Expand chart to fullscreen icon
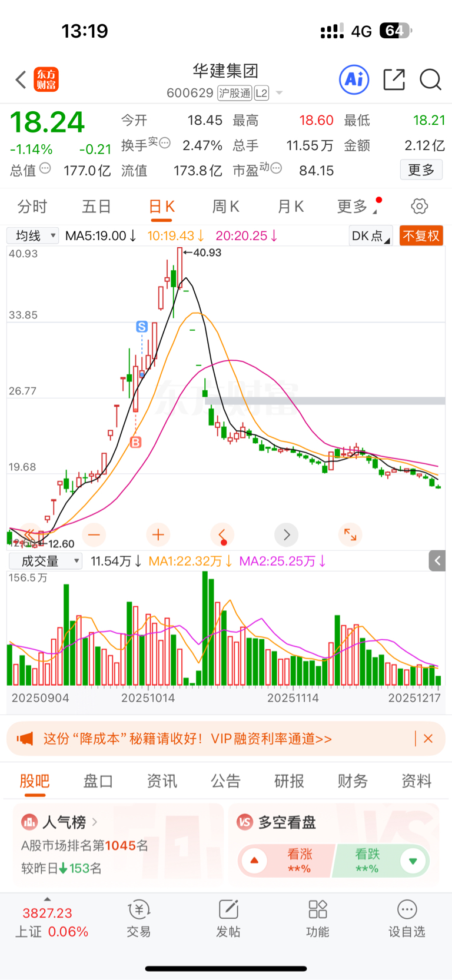The image size is (452, 980). point(350,535)
